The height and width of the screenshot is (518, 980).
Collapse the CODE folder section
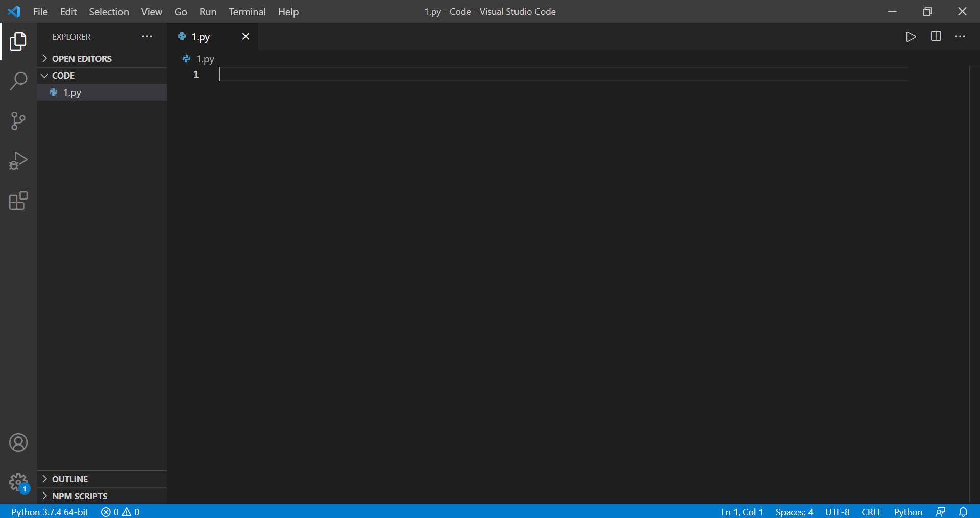pyautogui.click(x=102, y=76)
